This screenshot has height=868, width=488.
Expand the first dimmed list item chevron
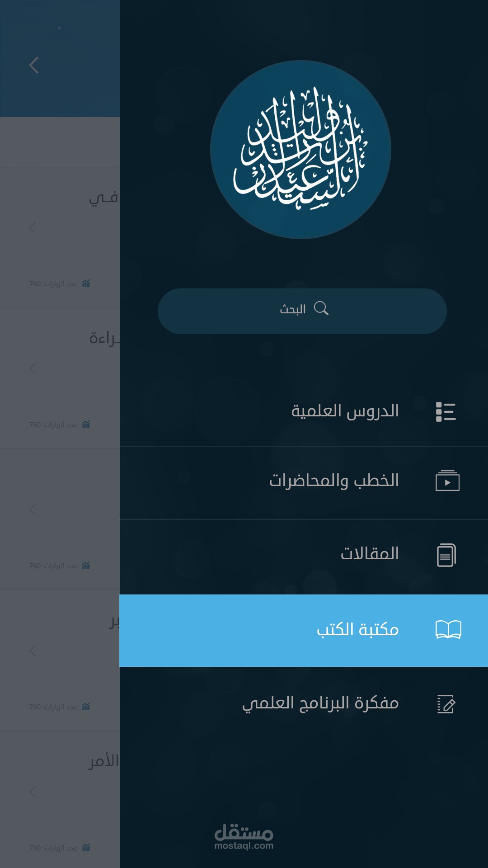33,227
